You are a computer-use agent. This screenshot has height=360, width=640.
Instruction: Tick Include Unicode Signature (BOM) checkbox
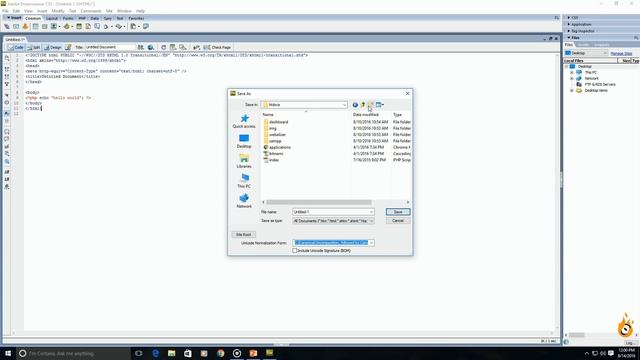tap(295, 251)
